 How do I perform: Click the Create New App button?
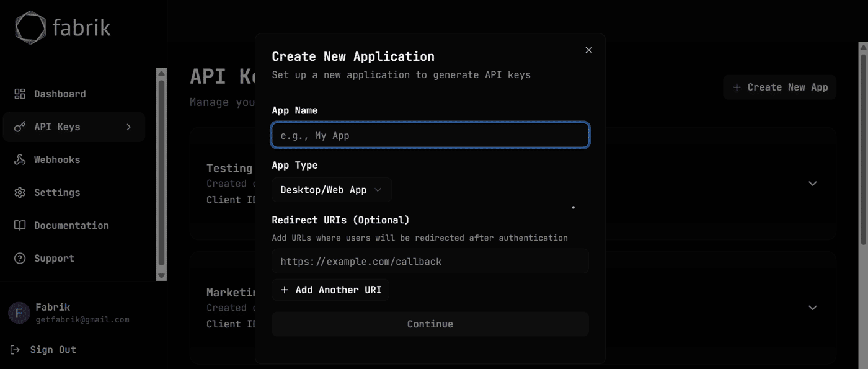[780, 87]
